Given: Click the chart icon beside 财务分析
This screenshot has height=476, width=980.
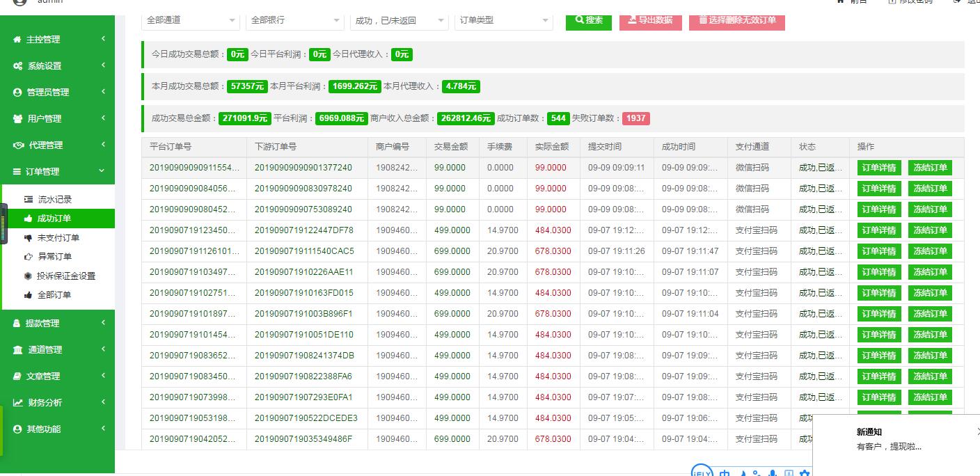Looking at the screenshot, I should point(17,403).
